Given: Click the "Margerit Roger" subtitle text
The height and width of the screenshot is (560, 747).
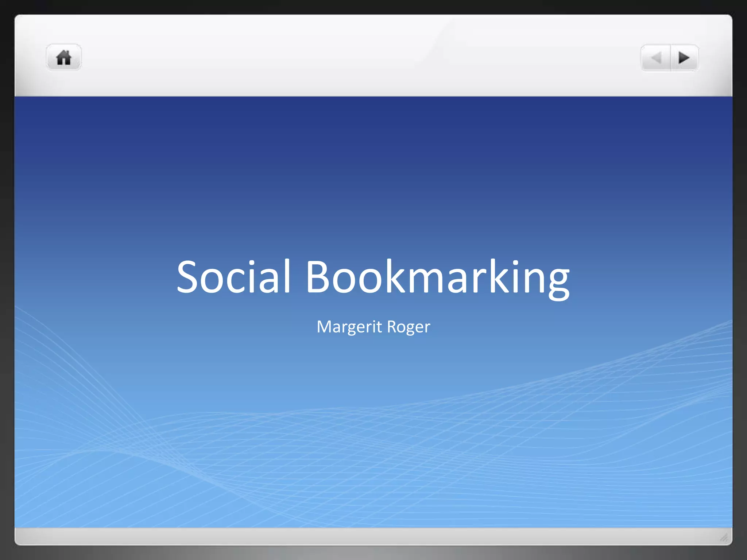Looking at the screenshot, I should tap(373, 327).
